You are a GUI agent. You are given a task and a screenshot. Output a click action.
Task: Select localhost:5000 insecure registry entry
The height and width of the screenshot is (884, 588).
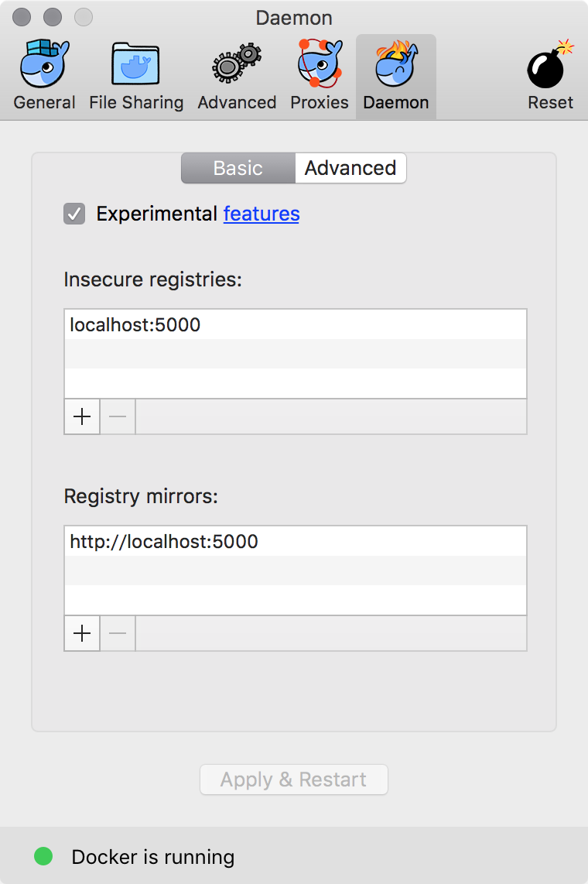pos(135,325)
